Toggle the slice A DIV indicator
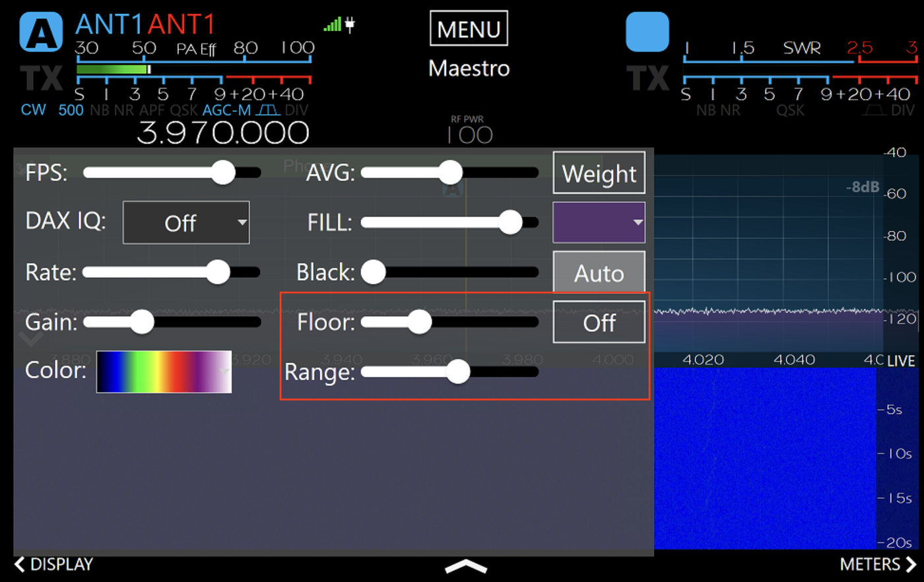 pyautogui.click(x=296, y=110)
